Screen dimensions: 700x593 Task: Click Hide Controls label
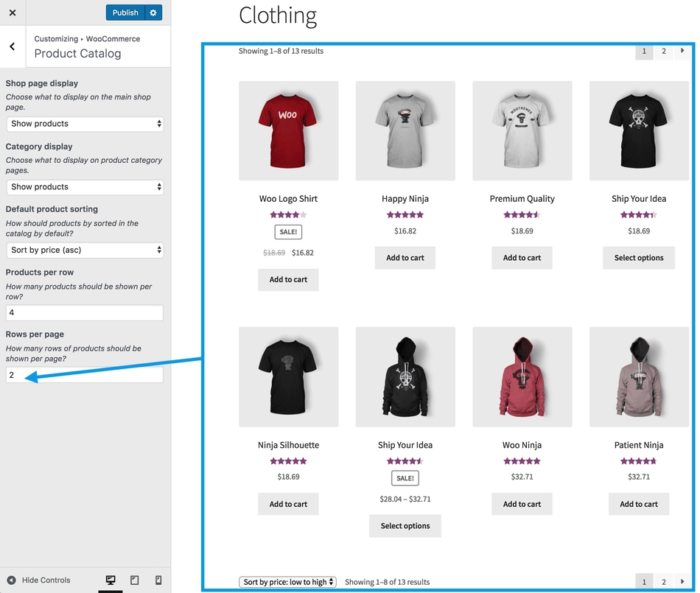[x=46, y=580]
